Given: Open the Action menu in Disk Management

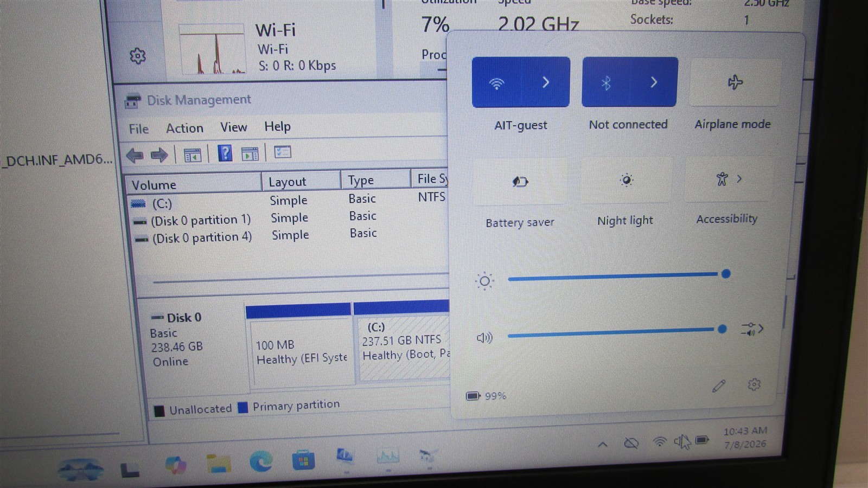Looking at the screenshot, I should pos(184,128).
